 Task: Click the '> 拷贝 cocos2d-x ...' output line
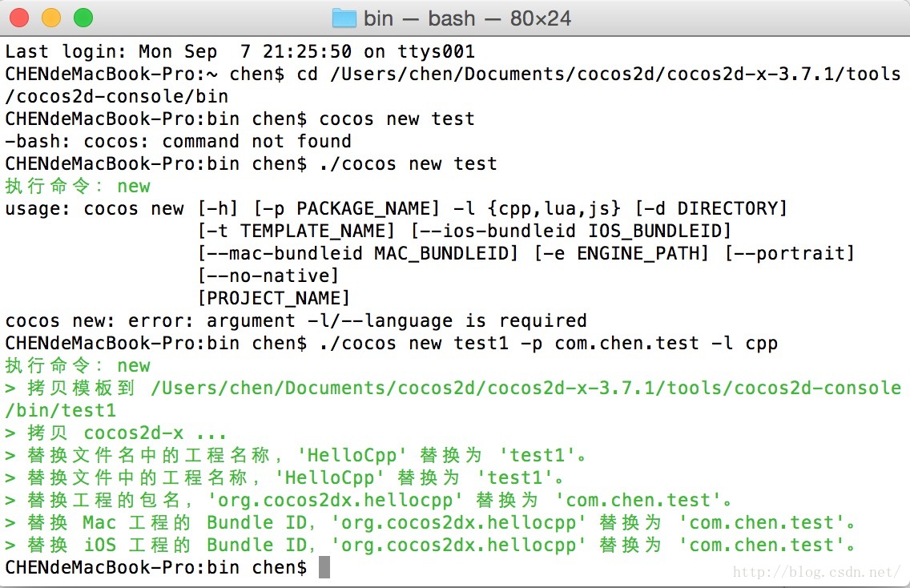115,433
